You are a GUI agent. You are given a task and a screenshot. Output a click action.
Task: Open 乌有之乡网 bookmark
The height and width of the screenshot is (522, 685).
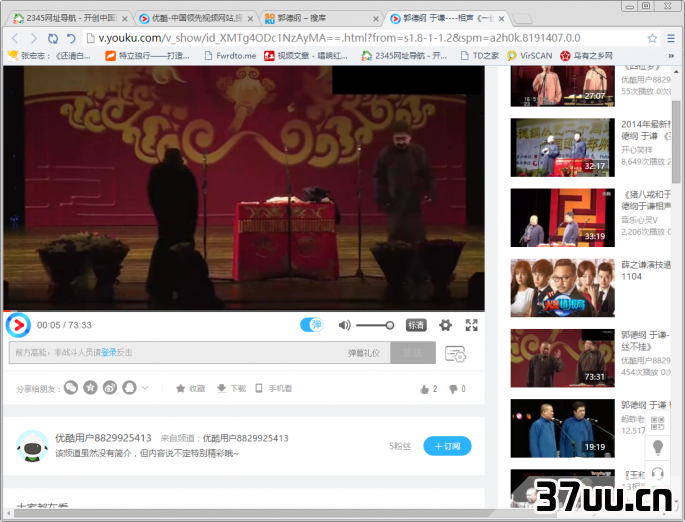tap(587, 55)
